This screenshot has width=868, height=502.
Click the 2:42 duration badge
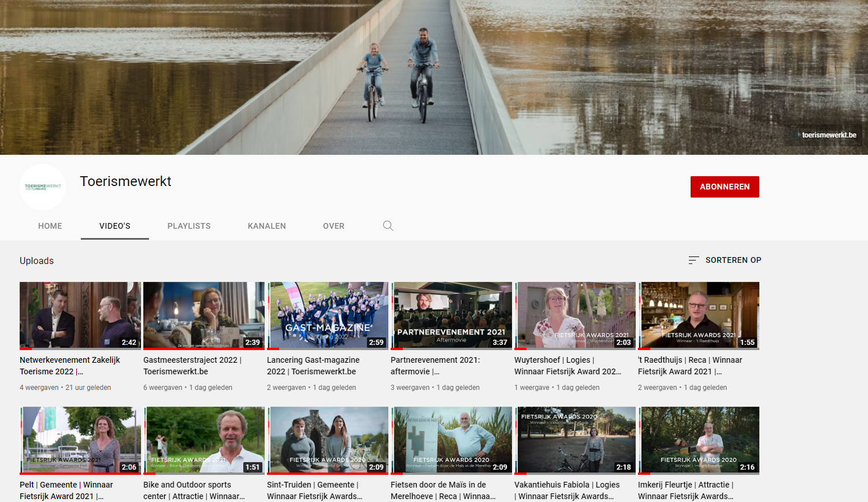tap(129, 343)
